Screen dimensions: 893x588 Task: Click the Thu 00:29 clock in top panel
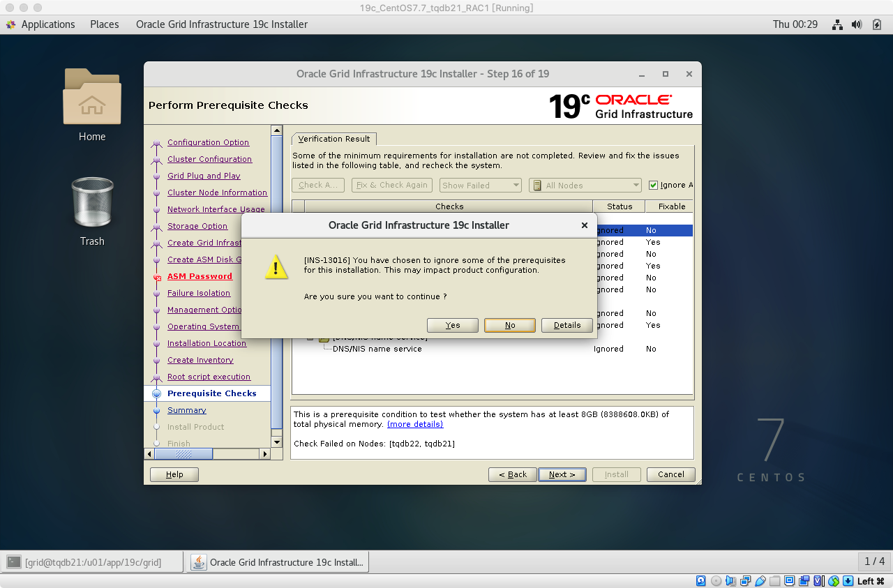(795, 24)
